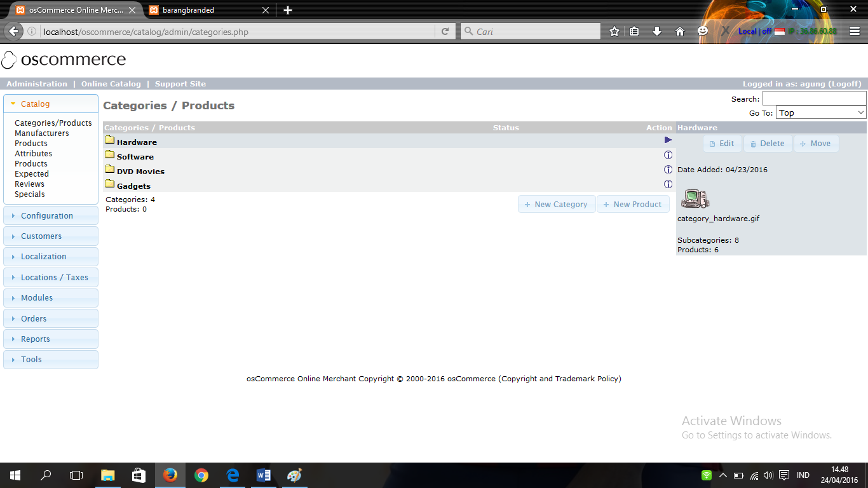The width and height of the screenshot is (868, 488).
Task: Click the Edit button for Hardware
Action: pyautogui.click(x=722, y=144)
